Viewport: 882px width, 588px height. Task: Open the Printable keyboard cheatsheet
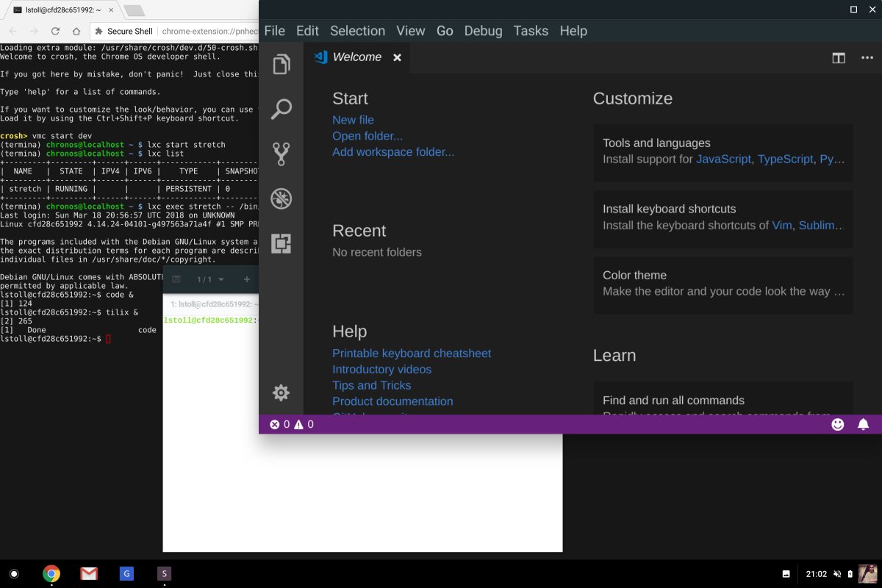(x=412, y=353)
